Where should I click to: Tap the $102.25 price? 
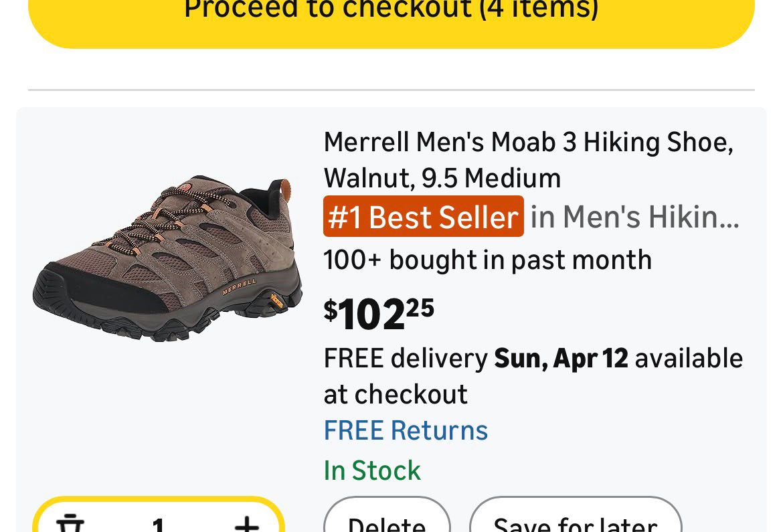point(379,314)
